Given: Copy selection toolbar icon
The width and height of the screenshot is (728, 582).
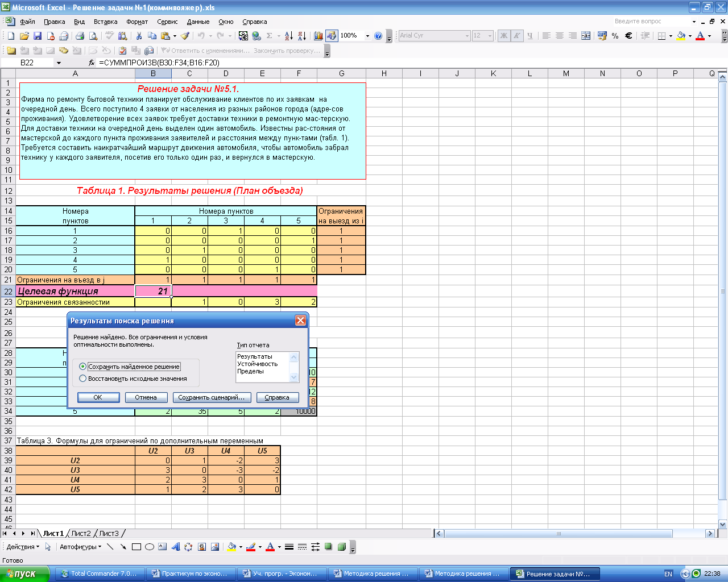Looking at the screenshot, I should (151, 36).
